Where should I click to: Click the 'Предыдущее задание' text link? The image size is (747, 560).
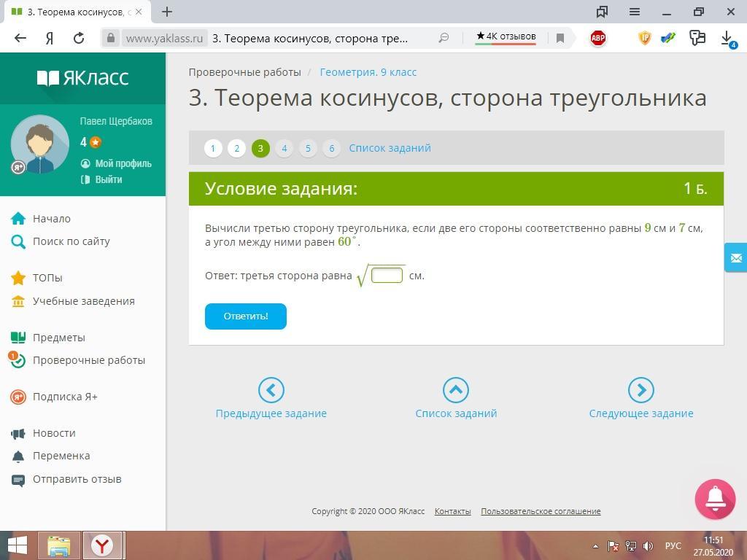[271, 413]
